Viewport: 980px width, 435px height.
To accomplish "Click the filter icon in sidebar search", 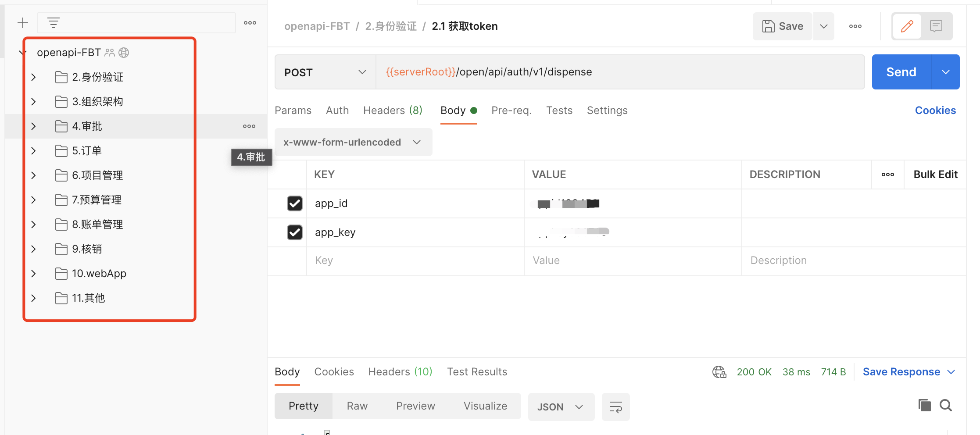I will pyautogui.click(x=54, y=23).
